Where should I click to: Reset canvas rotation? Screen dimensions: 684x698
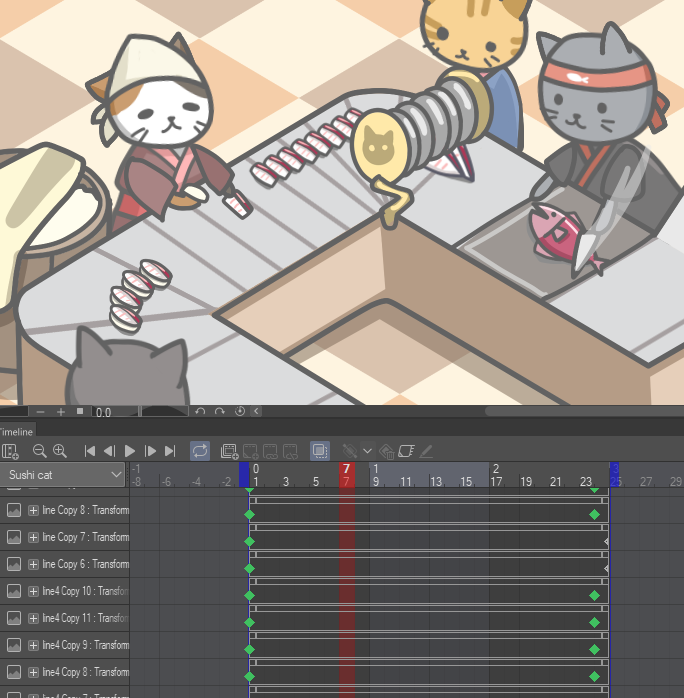240,411
